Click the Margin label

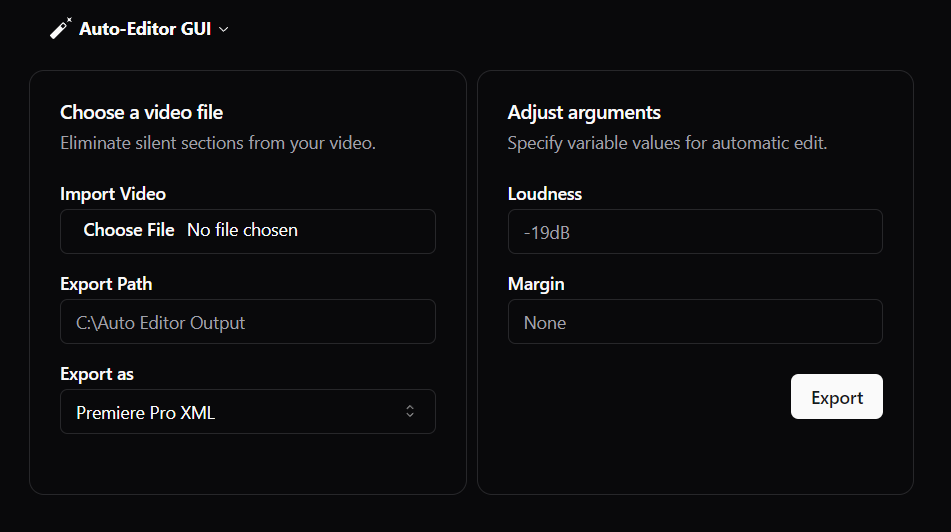click(x=536, y=284)
